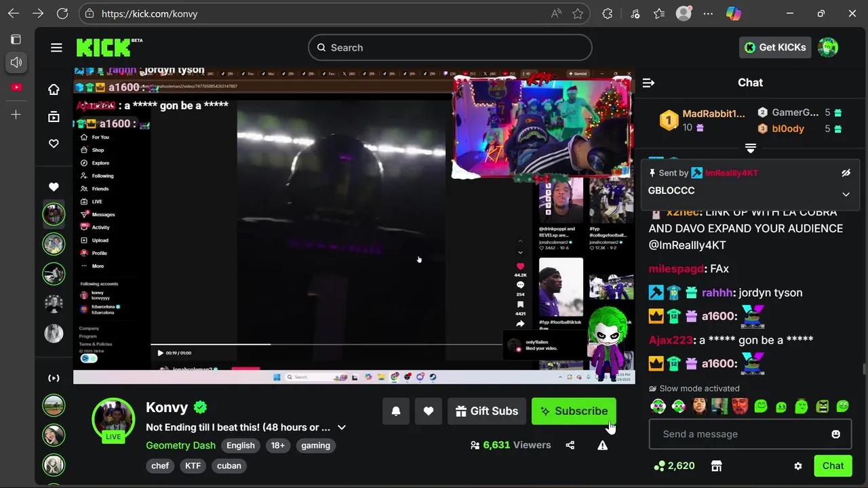Expand the gifter leaderboard handle below MadRabbit1
868x488 pixels.
(x=751, y=148)
